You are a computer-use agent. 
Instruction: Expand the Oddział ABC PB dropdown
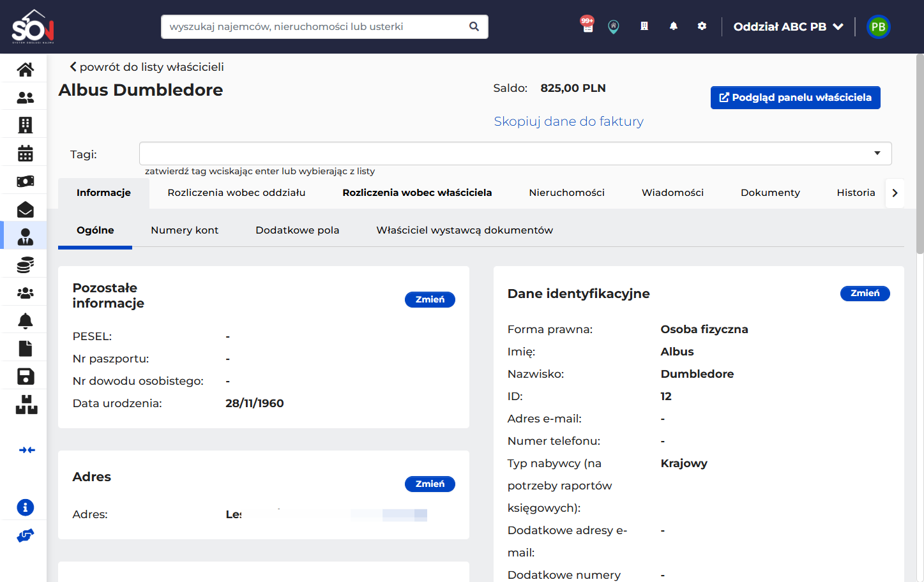tap(789, 27)
